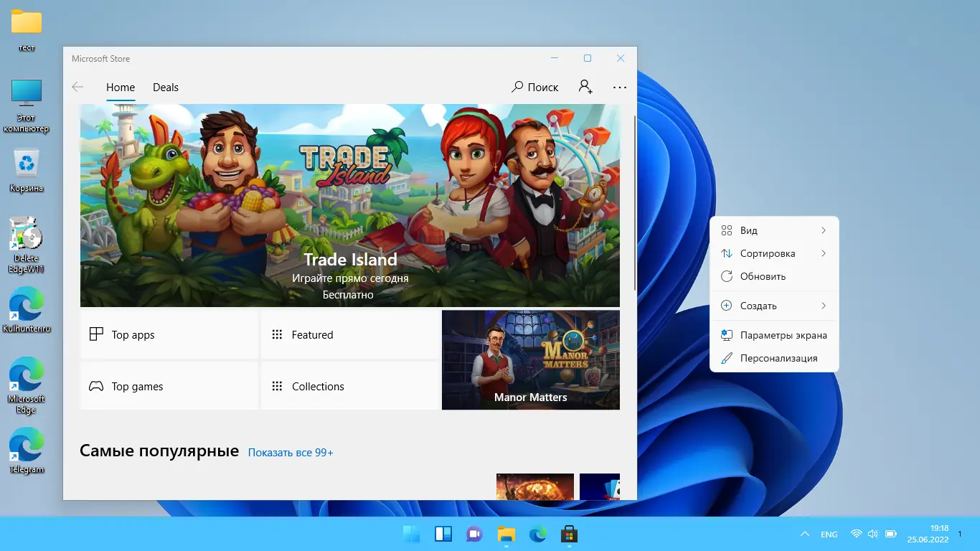Click the Показать все 99+ link
This screenshot has width=980, height=551.
tap(290, 453)
